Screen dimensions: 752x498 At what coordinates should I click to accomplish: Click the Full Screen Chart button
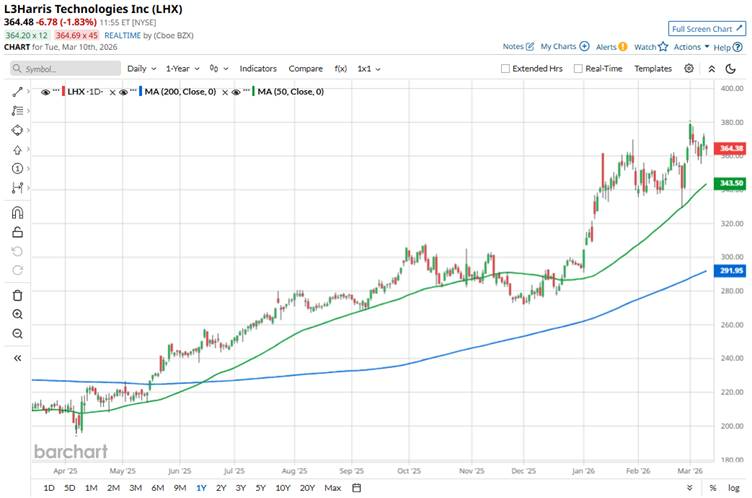pyautogui.click(x=707, y=29)
